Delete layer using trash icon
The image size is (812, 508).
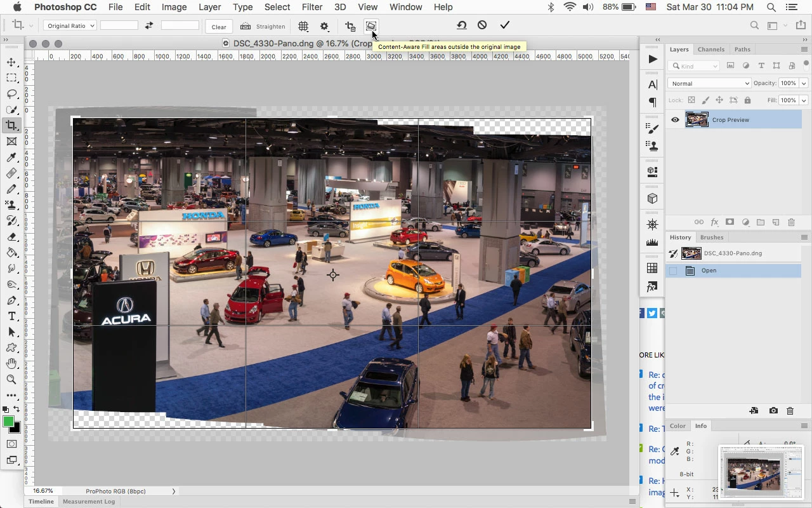(791, 222)
